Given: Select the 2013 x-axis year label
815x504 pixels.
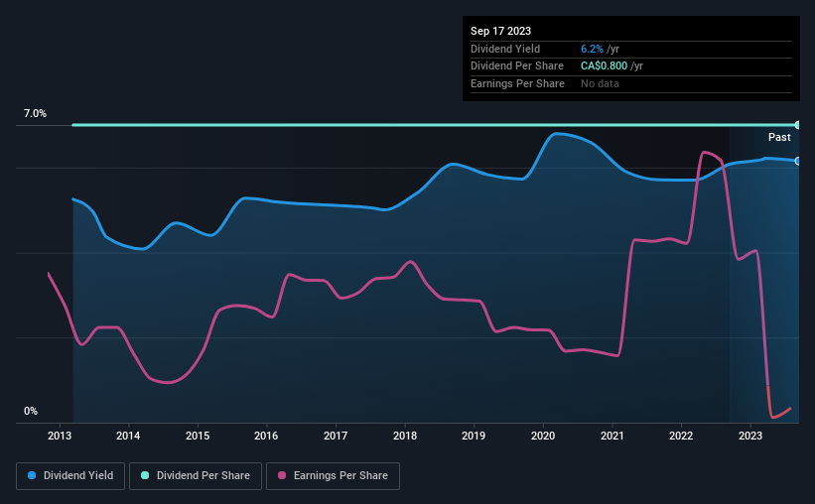Looking at the screenshot, I should pyautogui.click(x=60, y=436).
